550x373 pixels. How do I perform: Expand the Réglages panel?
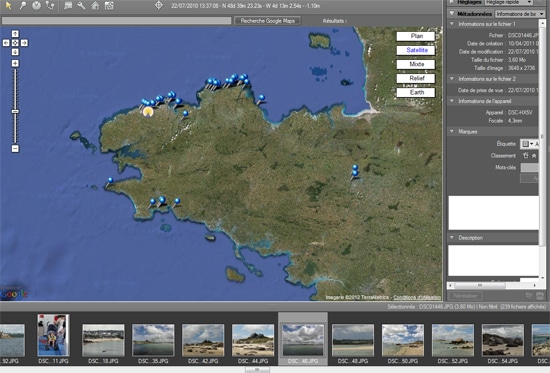point(452,2)
